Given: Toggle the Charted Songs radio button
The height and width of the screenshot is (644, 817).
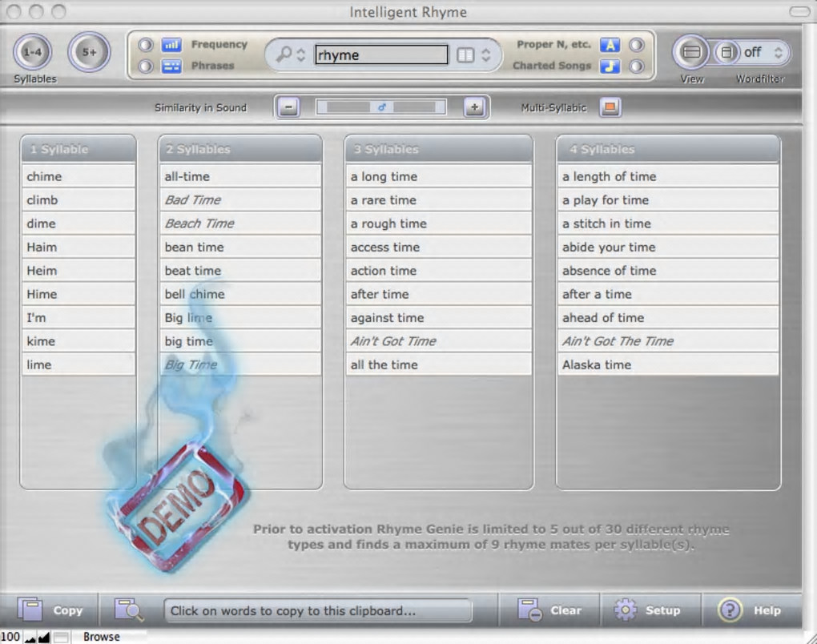Looking at the screenshot, I should (x=636, y=66).
